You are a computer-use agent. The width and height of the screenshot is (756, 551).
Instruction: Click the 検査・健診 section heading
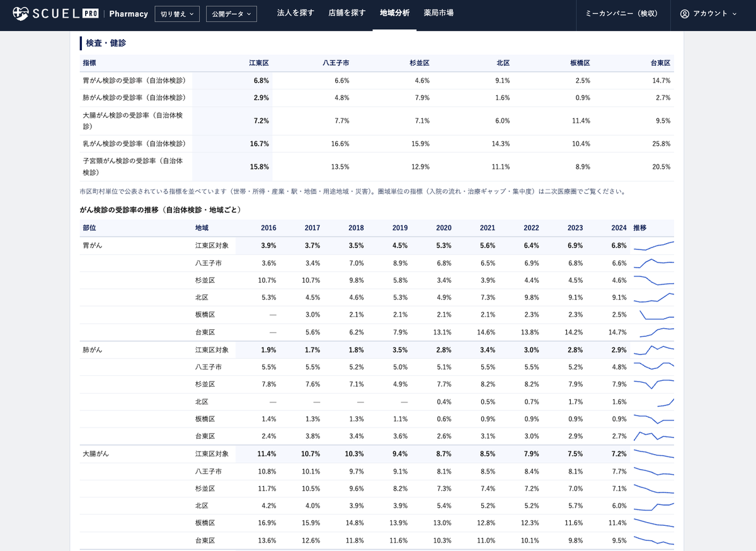point(106,43)
